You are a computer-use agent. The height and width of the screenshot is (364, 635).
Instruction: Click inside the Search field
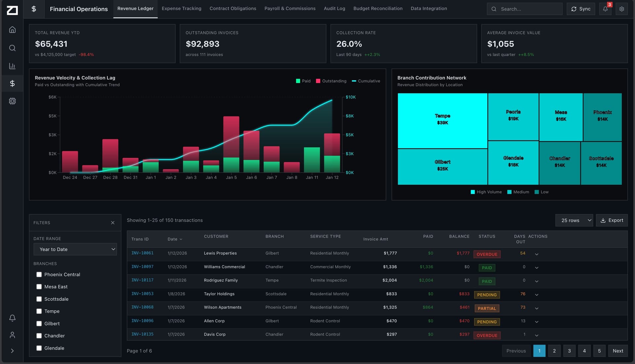525,9
